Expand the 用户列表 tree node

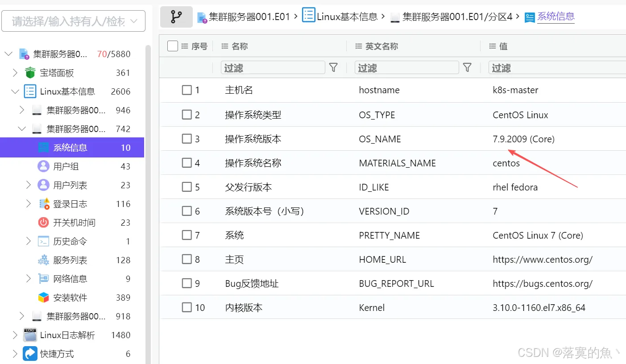(x=29, y=185)
